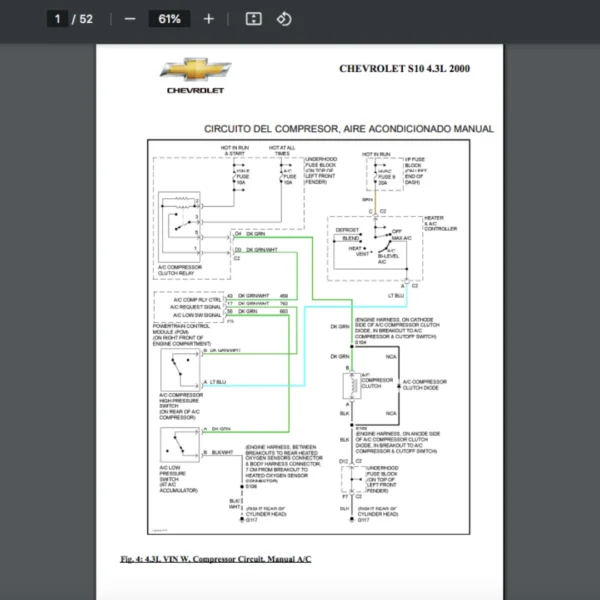
Task: Toggle the fit to page icon
Action: coord(254,19)
